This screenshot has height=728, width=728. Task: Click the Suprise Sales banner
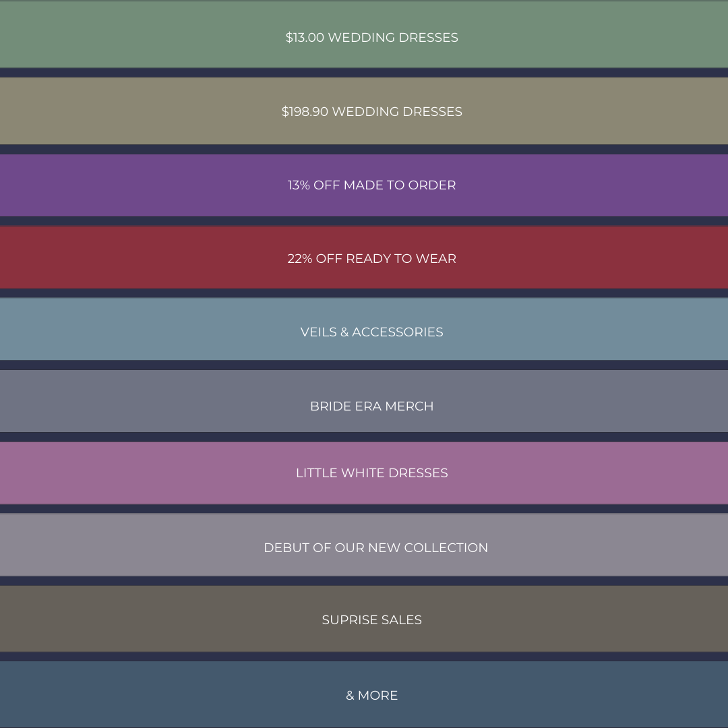coord(364,619)
